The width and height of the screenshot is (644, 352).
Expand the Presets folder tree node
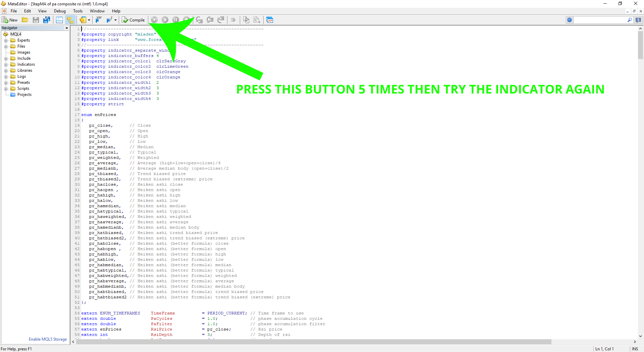point(6,82)
